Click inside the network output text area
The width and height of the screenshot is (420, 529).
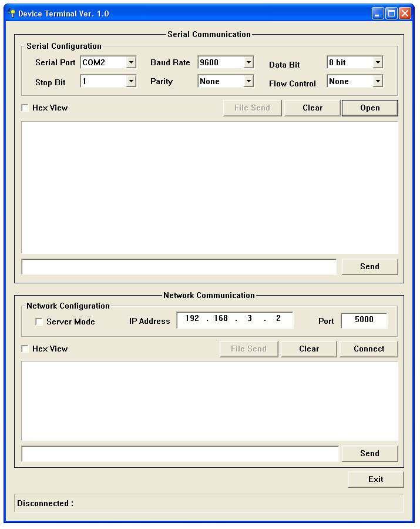point(210,401)
